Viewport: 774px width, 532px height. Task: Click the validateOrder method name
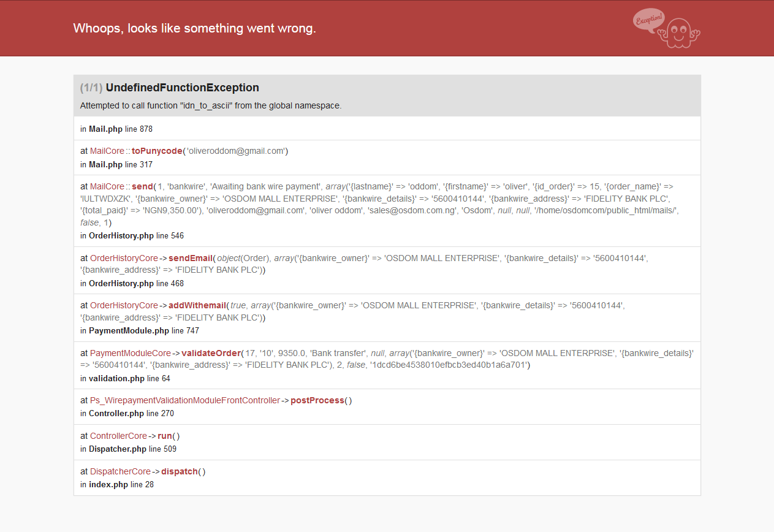[211, 353]
